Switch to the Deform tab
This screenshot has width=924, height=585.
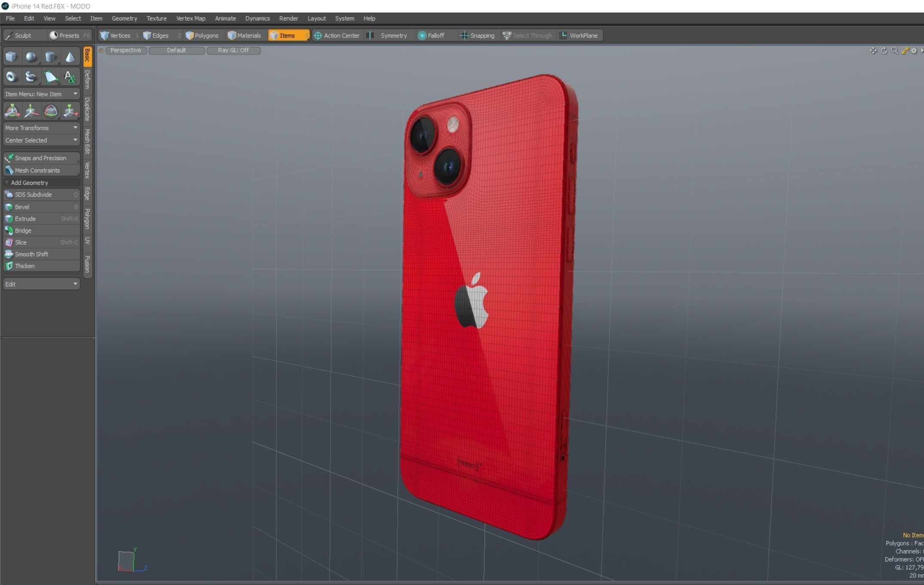[88, 80]
